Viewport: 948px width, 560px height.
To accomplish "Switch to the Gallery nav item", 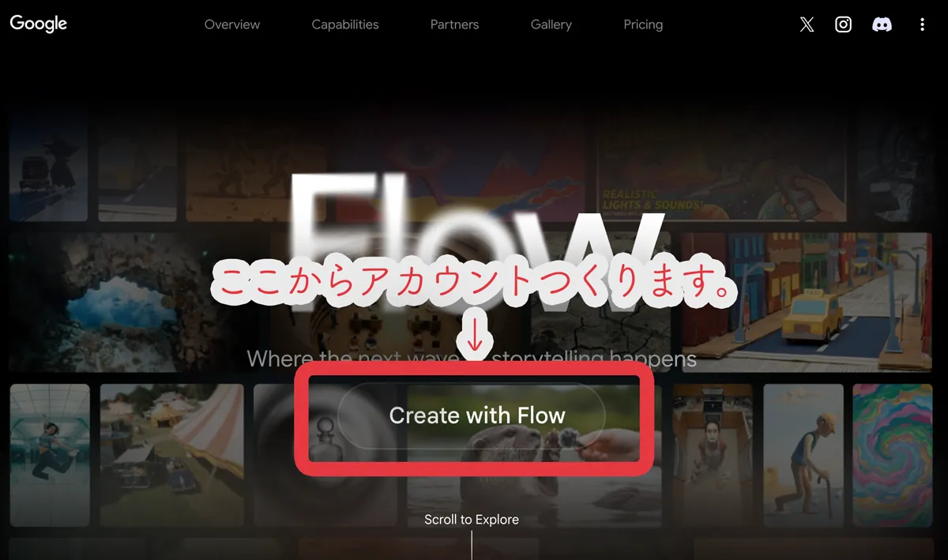I will (551, 24).
